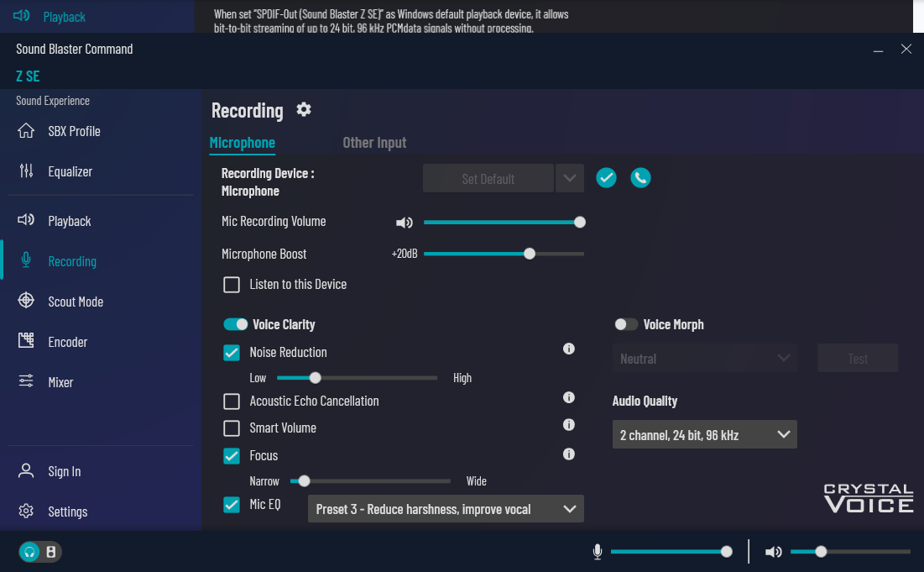Open the Recording settings gear icon

click(304, 110)
